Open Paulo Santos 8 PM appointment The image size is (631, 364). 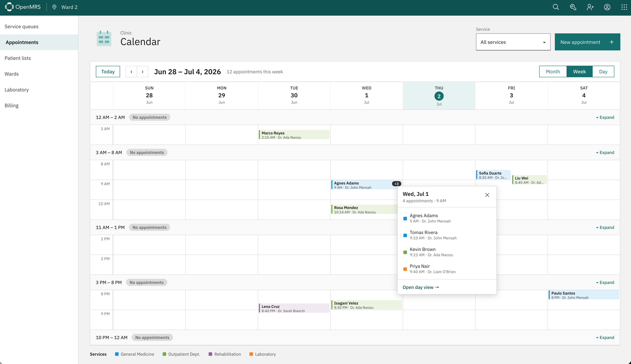click(584, 295)
